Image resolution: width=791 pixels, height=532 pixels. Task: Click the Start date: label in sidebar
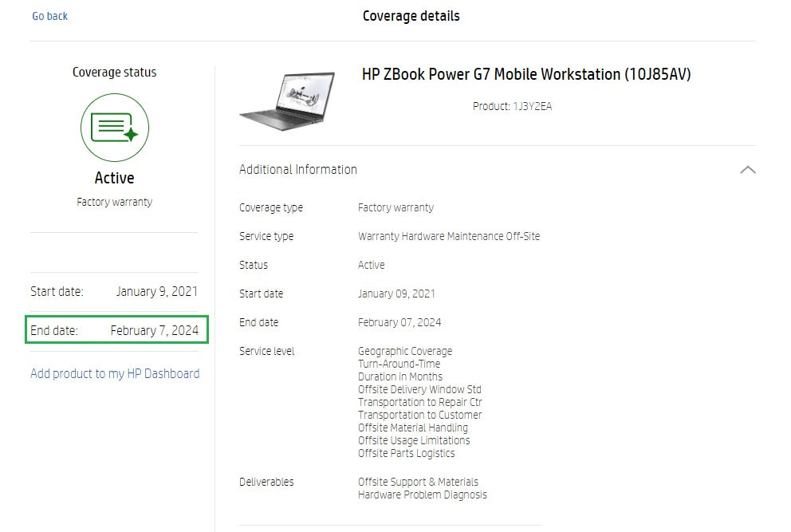coord(57,292)
